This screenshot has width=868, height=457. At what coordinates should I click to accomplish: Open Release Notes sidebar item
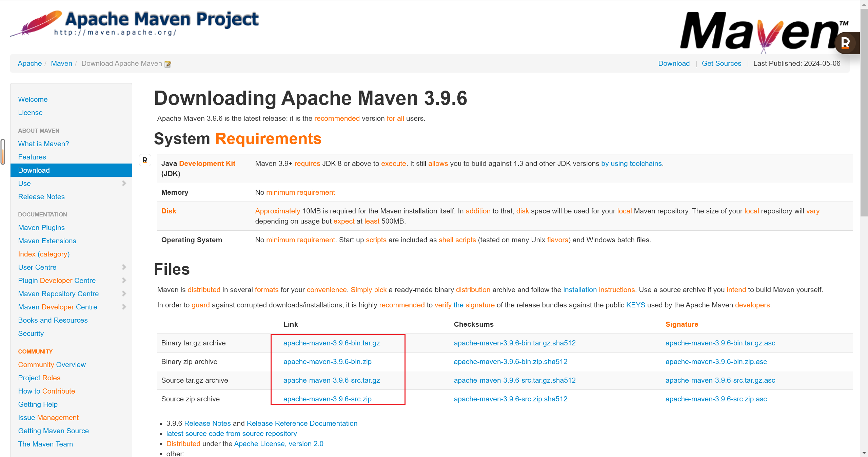coord(41,197)
